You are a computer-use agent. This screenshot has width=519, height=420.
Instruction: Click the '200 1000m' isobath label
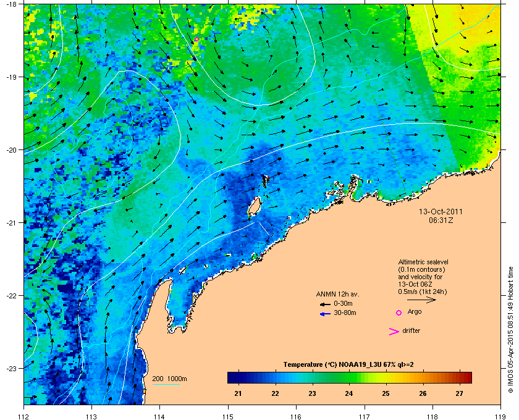169,379
